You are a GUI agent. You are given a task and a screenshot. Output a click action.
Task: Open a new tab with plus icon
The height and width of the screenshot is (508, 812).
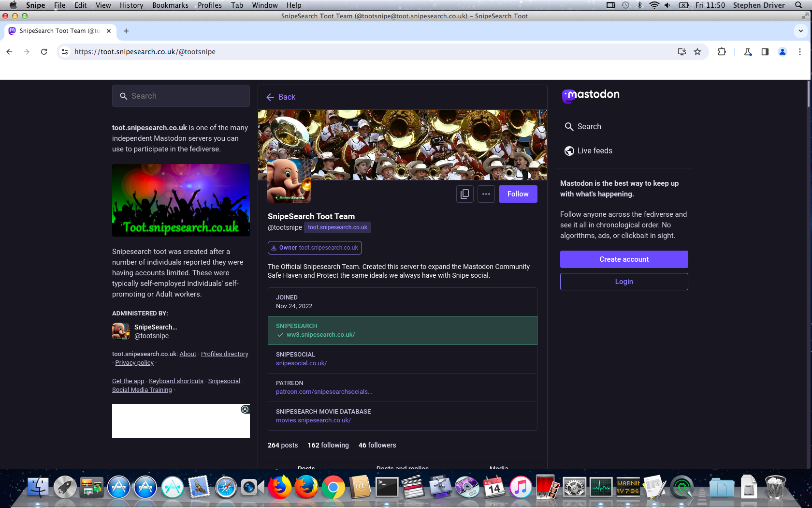tap(126, 31)
